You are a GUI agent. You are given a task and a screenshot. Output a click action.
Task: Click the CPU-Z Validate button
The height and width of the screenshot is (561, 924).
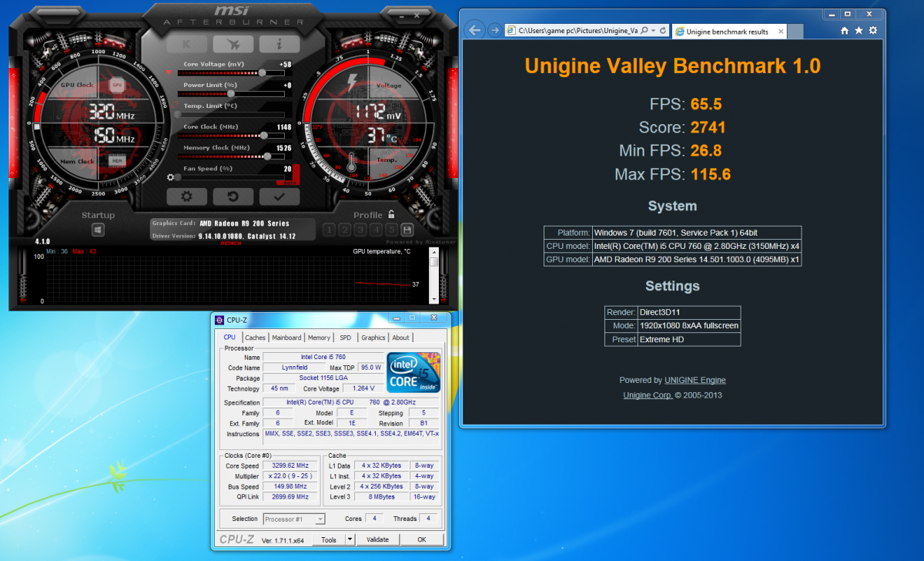pos(377,539)
